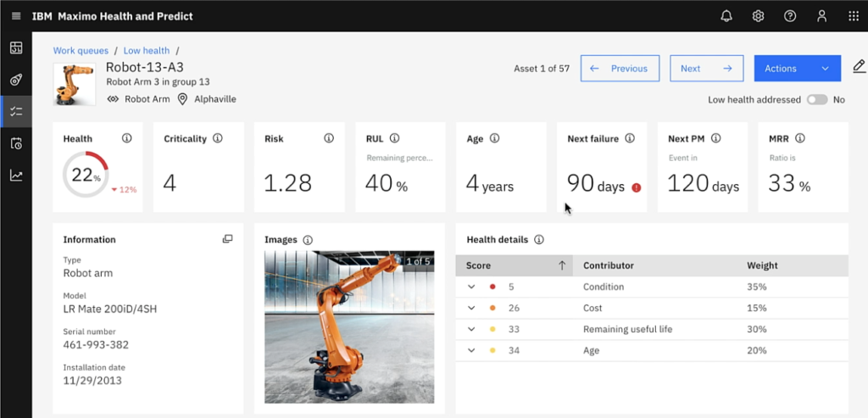Go to the Next asset

tap(705, 69)
